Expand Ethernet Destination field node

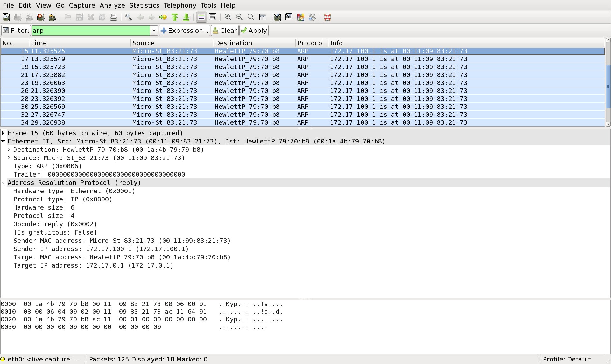[x=9, y=150]
